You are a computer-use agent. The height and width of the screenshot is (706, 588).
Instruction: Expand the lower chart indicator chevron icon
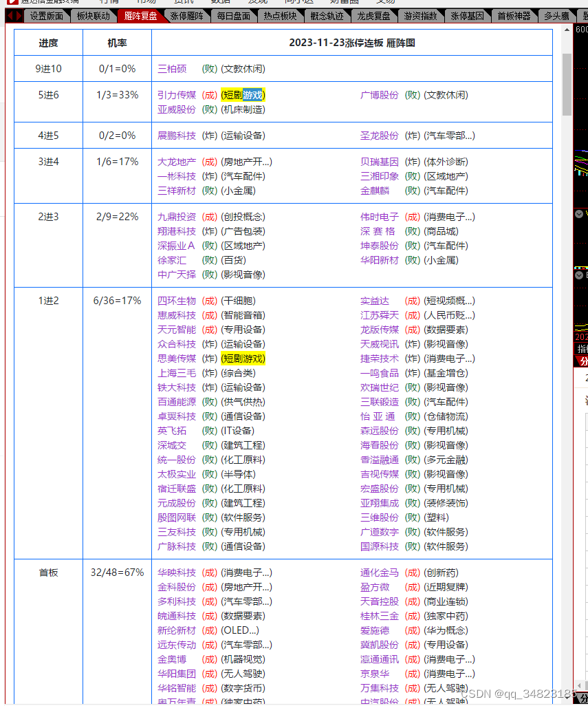pyautogui.click(x=580, y=275)
